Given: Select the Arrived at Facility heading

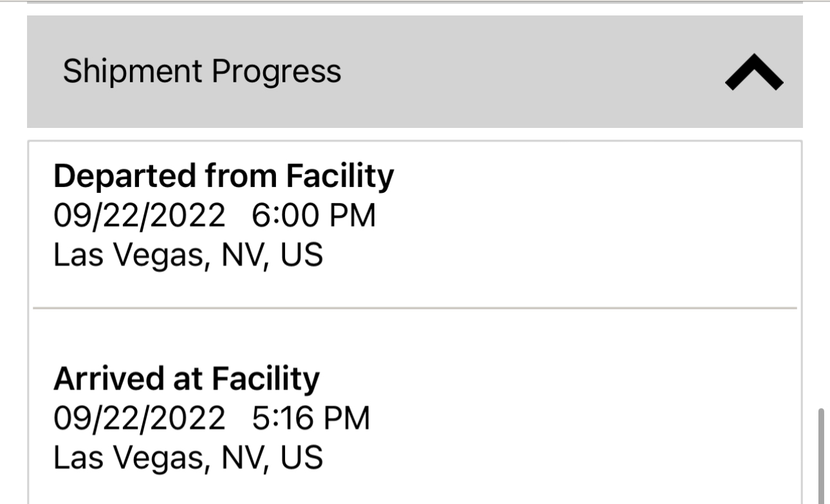Looking at the screenshot, I should 186,379.
